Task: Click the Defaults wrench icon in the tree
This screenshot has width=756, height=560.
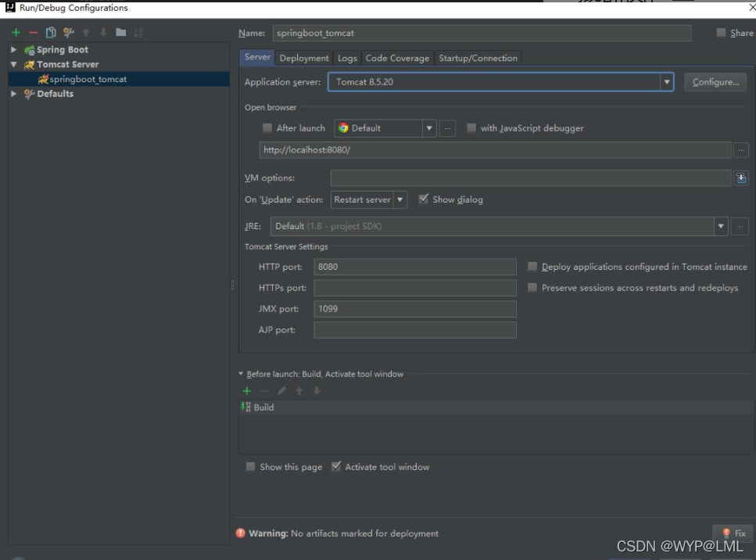Action: coord(30,94)
